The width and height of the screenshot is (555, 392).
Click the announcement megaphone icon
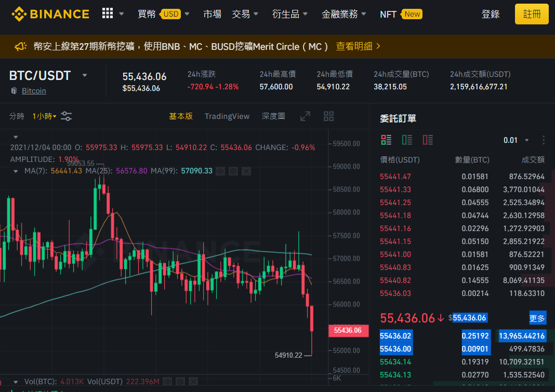[x=21, y=46]
